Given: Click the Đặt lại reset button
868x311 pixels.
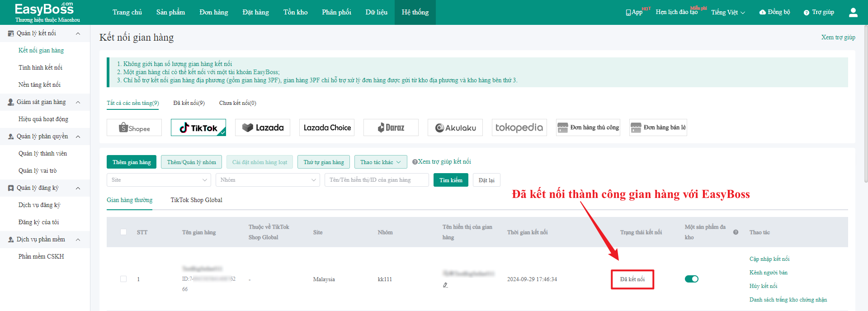Looking at the screenshot, I should (x=486, y=180).
